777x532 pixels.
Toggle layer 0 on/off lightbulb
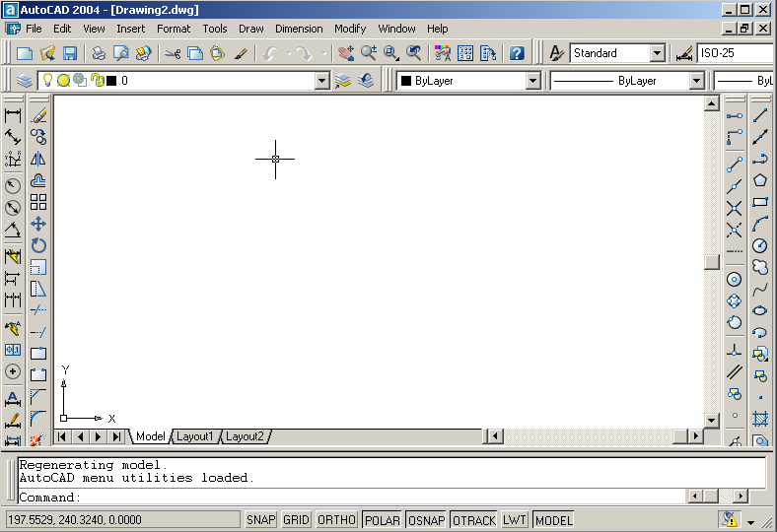point(47,80)
